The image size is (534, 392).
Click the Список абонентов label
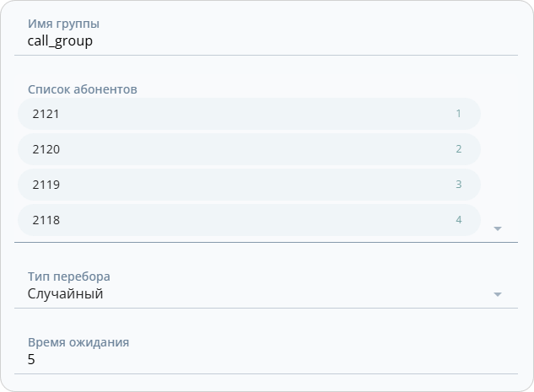click(x=83, y=89)
